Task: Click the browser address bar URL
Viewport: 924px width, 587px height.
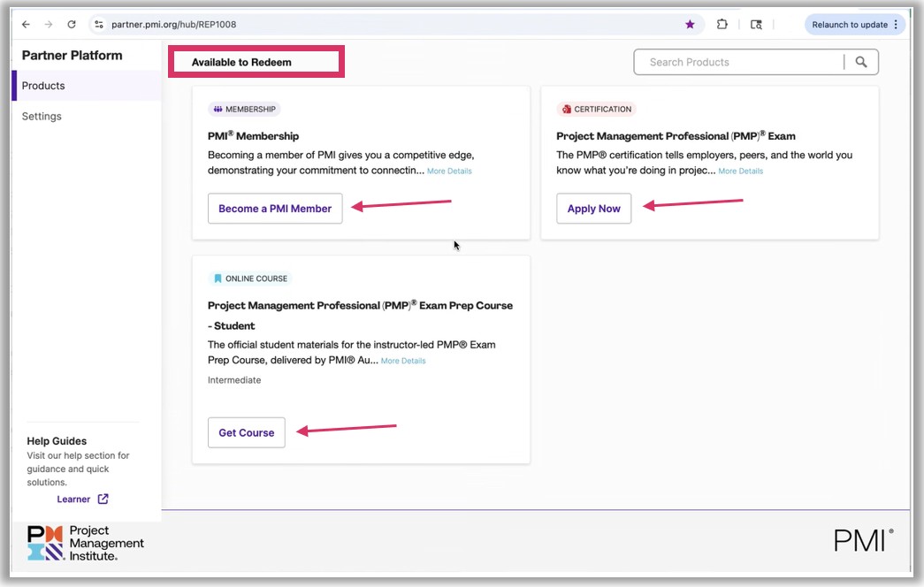Action: point(174,24)
